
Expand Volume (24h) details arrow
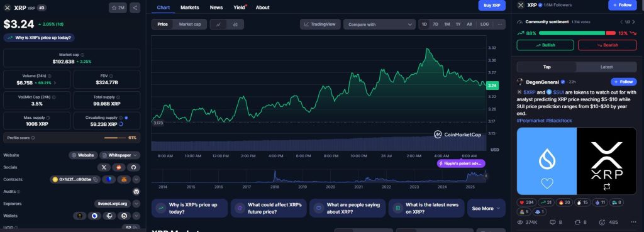coord(55,83)
